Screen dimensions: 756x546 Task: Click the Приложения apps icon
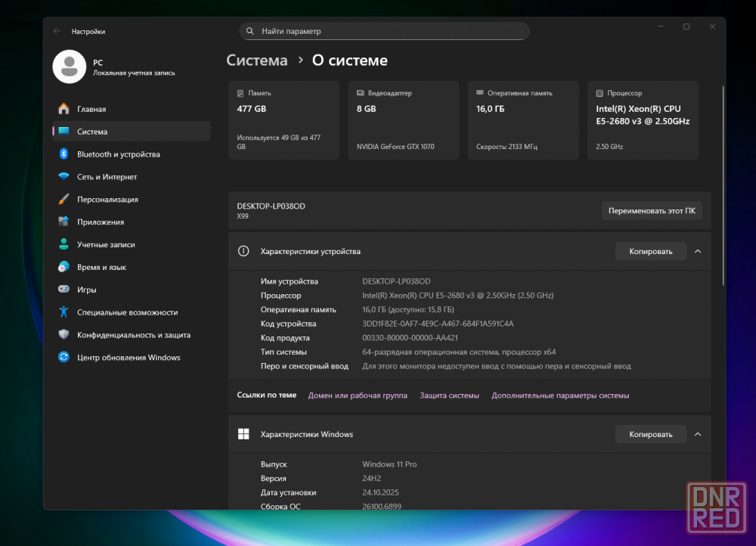pyautogui.click(x=64, y=222)
